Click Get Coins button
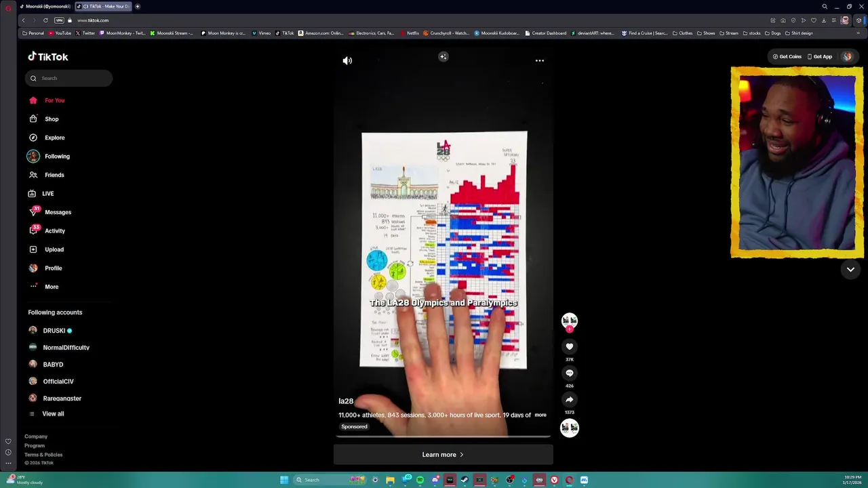Viewport: 868px width, 488px height. [787, 57]
